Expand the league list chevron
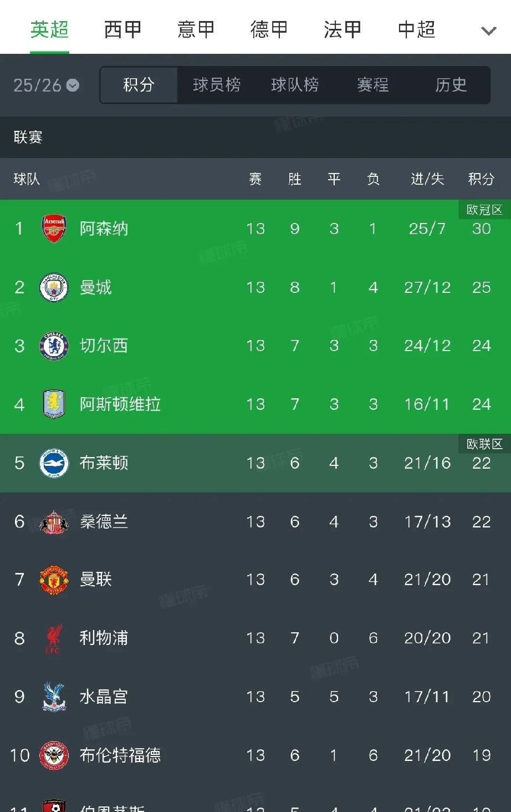Screen dimensions: 511x812 pos(488,31)
